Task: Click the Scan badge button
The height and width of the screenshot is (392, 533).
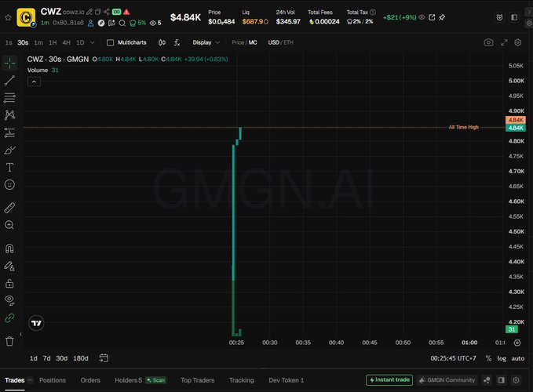Action: pos(156,380)
